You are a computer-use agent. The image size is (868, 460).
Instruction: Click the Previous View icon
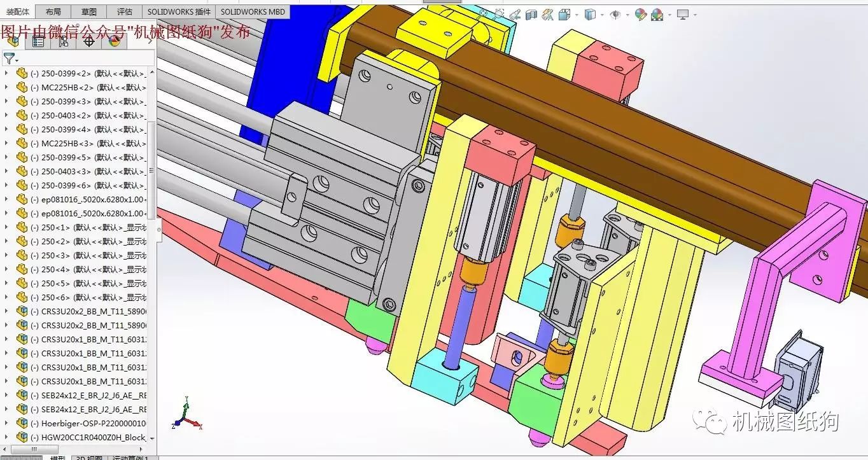pyautogui.click(x=515, y=14)
